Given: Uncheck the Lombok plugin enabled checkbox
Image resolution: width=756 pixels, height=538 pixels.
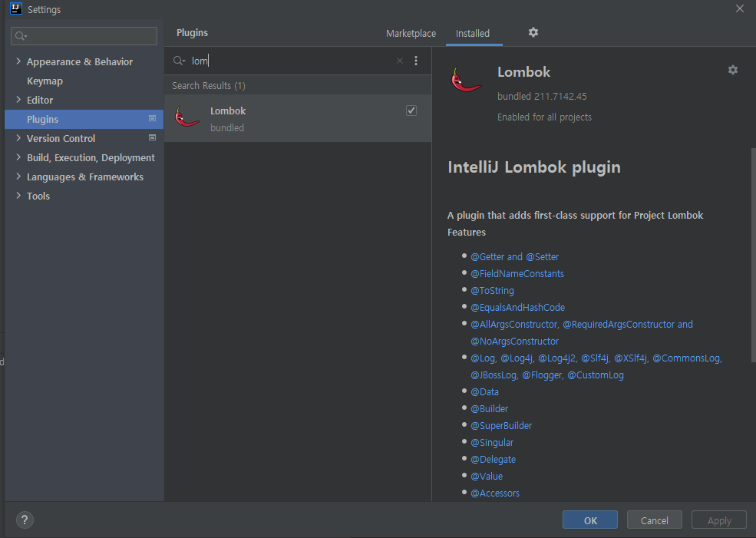Looking at the screenshot, I should coord(411,111).
